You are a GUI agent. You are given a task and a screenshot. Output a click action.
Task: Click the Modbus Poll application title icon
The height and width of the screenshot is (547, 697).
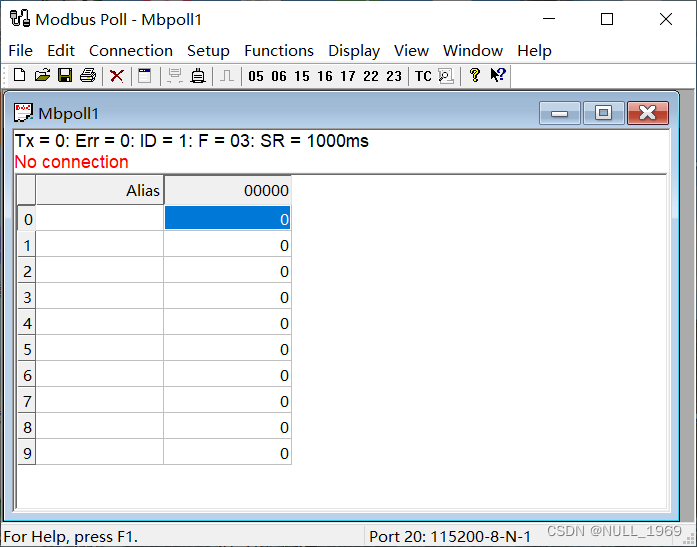pos(20,19)
